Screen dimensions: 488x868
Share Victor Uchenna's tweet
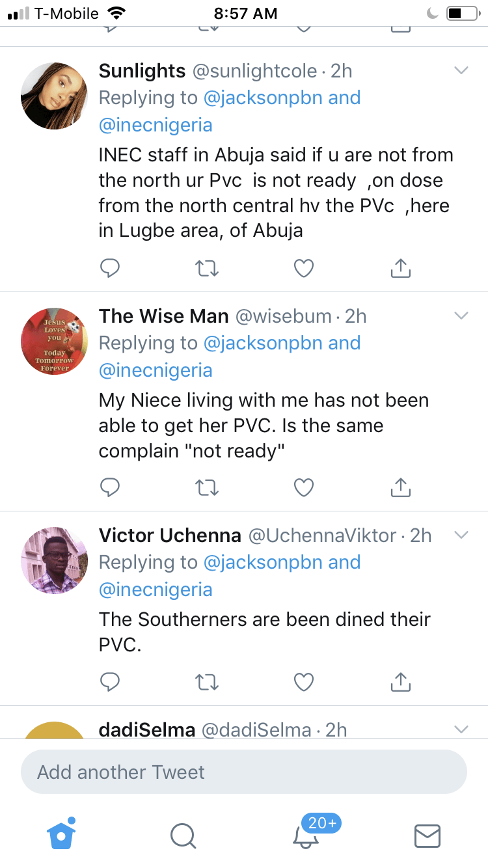pyautogui.click(x=401, y=681)
